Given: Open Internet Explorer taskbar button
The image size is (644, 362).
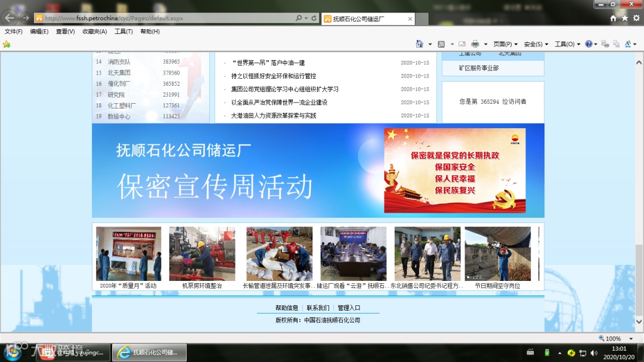Looking at the screenshot, I should point(150,352).
